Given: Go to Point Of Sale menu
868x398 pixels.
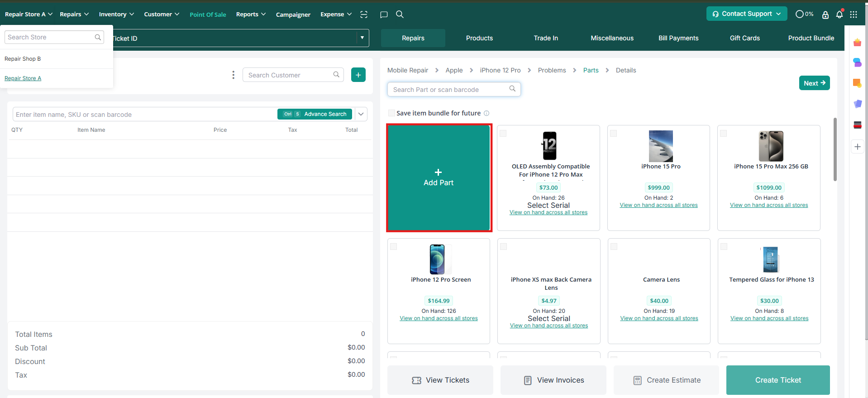Looking at the screenshot, I should point(208,14).
